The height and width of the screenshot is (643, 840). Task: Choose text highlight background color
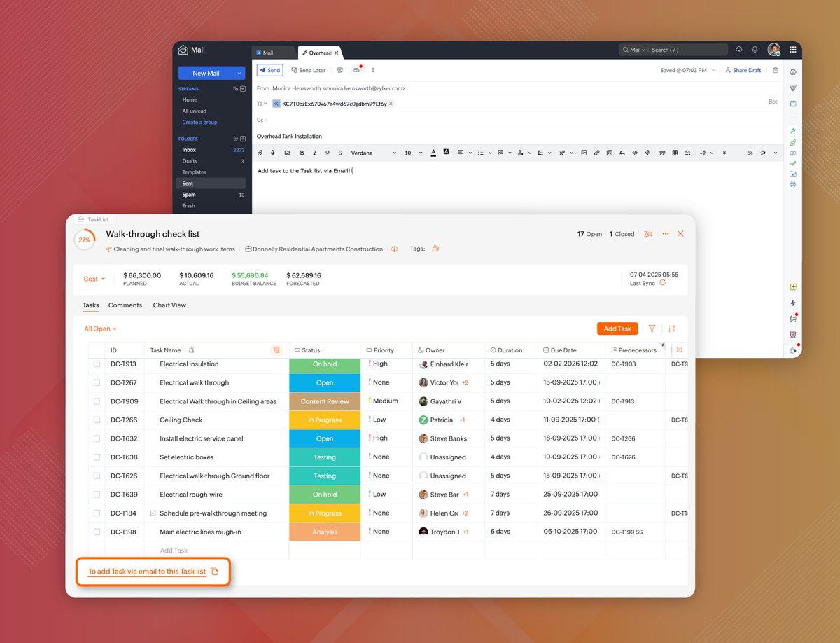point(446,152)
